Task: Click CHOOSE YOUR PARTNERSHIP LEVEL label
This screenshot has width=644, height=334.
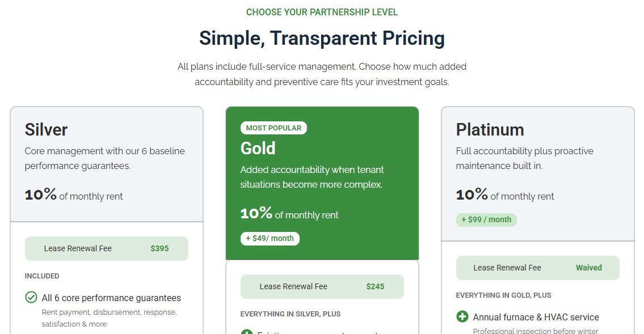Action: pos(322,12)
